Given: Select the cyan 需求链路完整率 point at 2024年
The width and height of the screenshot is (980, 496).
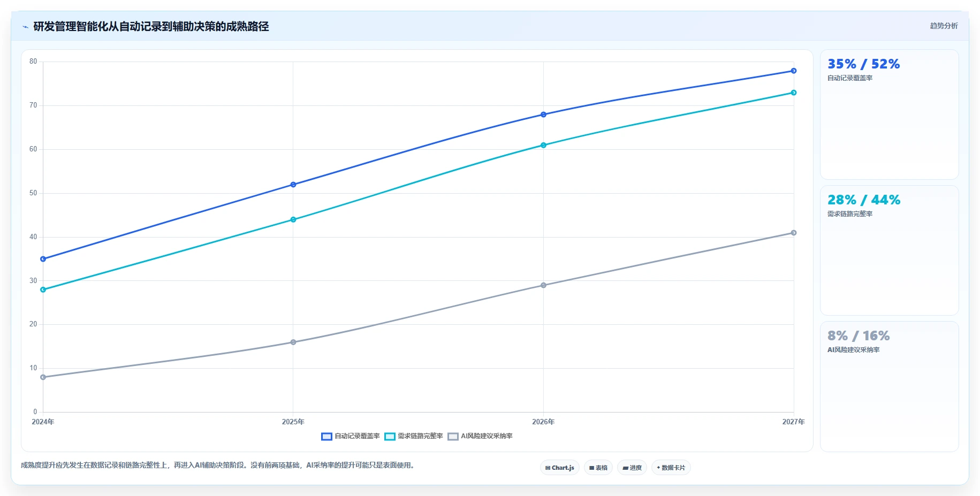Looking at the screenshot, I should coord(43,289).
